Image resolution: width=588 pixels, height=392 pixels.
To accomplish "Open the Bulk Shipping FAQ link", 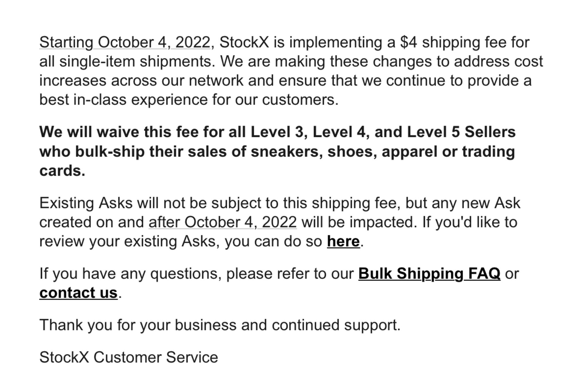I will (x=429, y=273).
